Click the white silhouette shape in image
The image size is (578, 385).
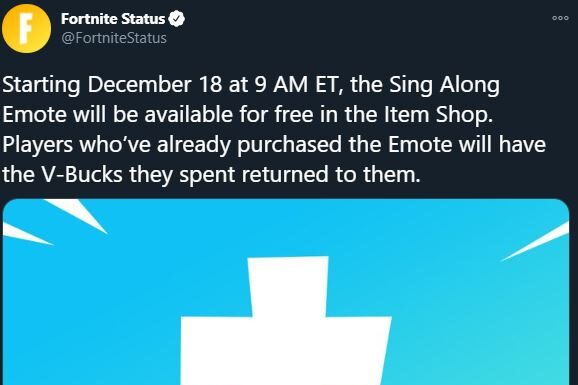pos(286,321)
